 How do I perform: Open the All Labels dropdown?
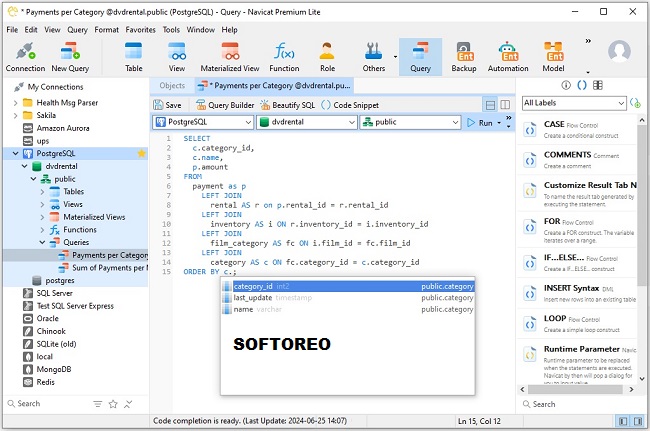(574, 103)
